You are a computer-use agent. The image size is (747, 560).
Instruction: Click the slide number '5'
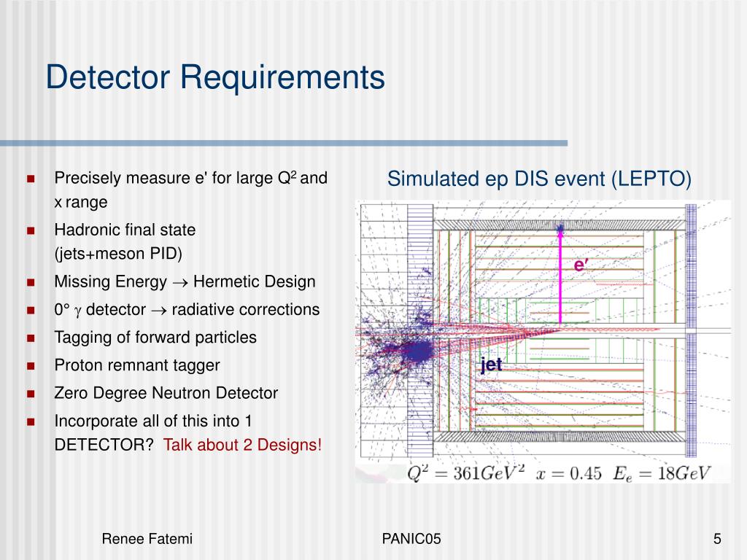tap(717, 539)
